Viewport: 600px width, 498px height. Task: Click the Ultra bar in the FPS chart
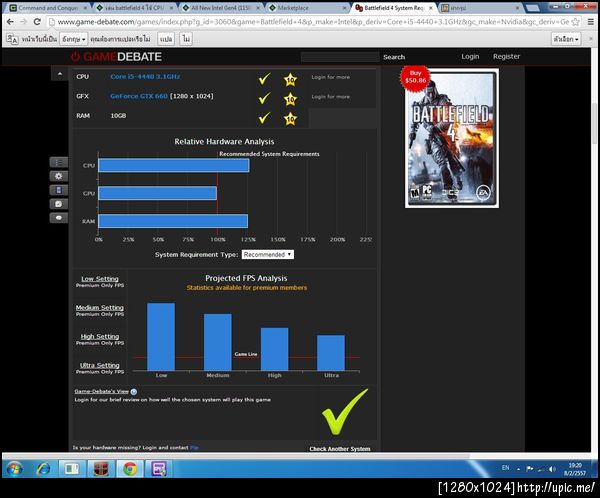pos(331,353)
